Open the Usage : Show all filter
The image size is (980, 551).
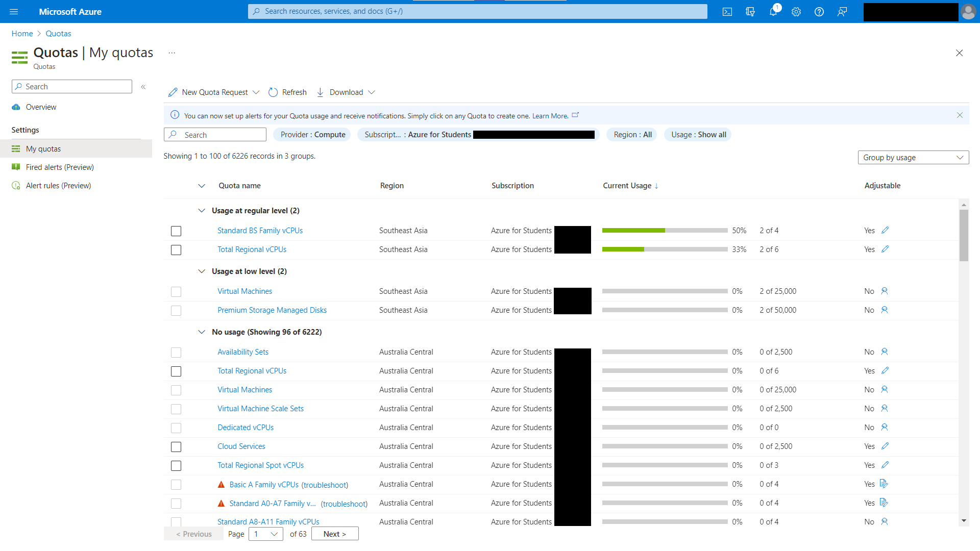click(698, 135)
